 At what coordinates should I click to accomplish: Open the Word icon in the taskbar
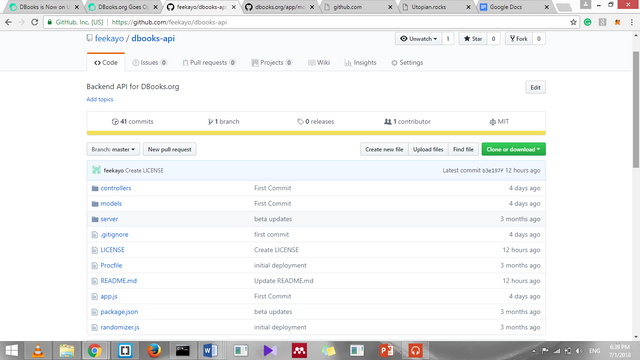pyautogui.click(x=210, y=351)
